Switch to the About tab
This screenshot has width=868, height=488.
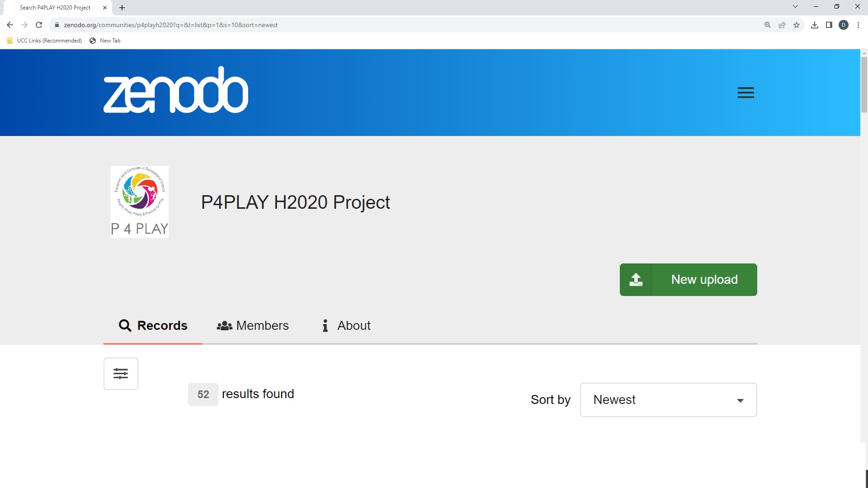[346, 325]
